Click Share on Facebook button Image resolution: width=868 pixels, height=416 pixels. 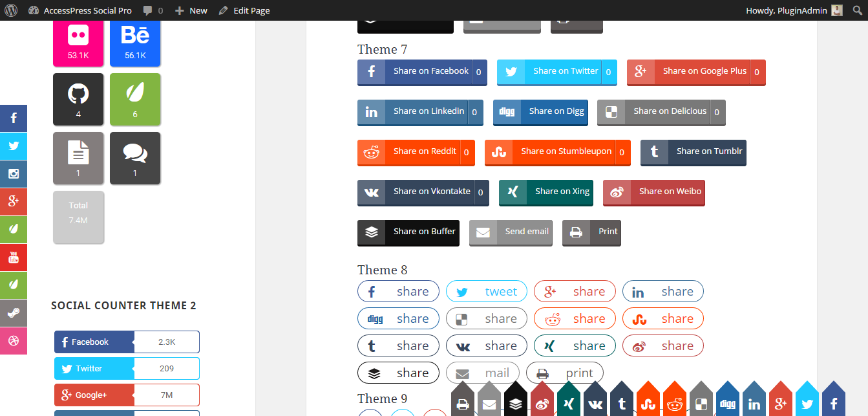[422, 72]
